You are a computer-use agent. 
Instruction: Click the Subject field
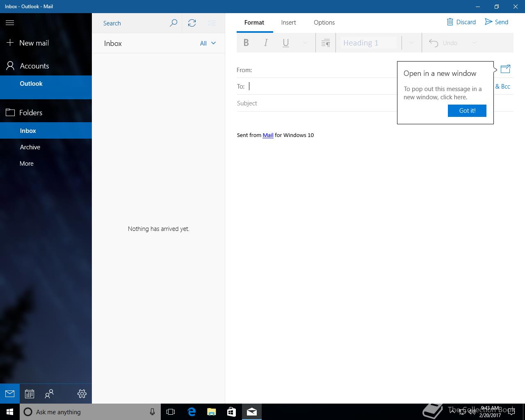[317, 103]
